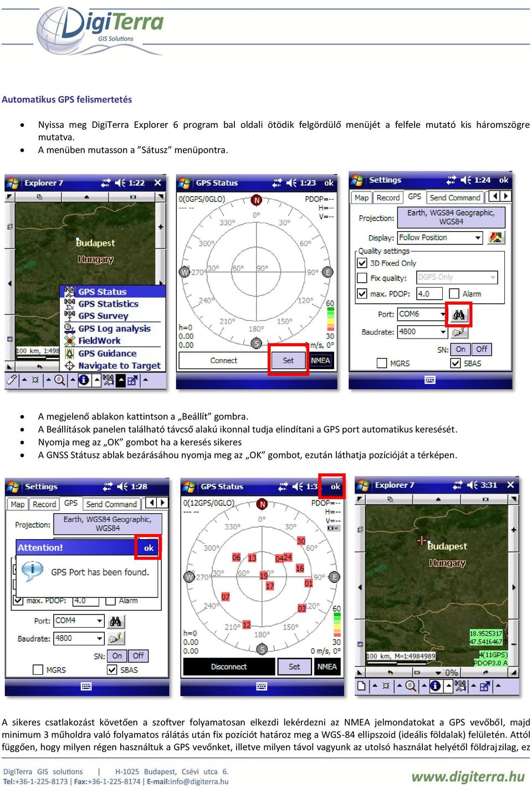The height and width of the screenshot is (788, 532).
Task: Click Set button in second GPS Status window
Action: pos(294,667)
